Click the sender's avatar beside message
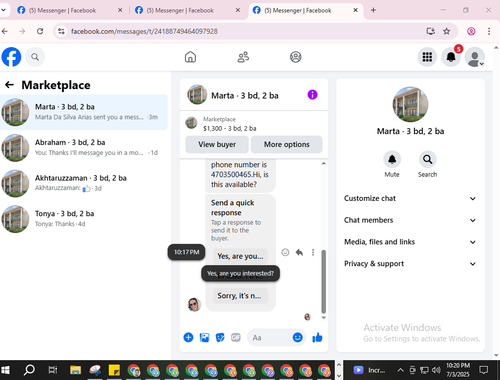 tap(194, 305)
